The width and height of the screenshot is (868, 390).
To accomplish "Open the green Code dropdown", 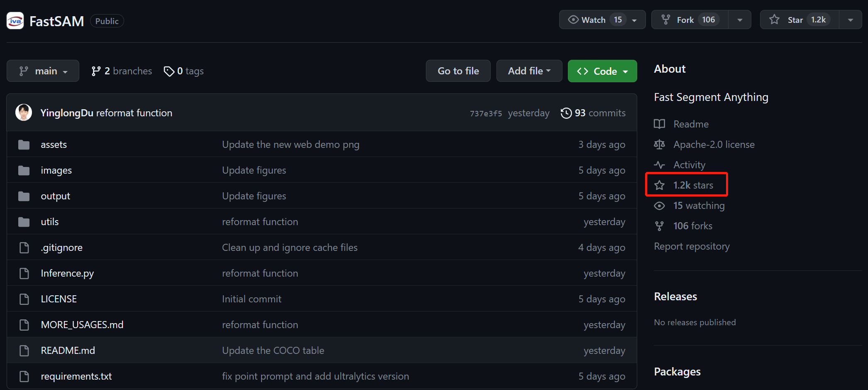I will [x=602, y=71].
